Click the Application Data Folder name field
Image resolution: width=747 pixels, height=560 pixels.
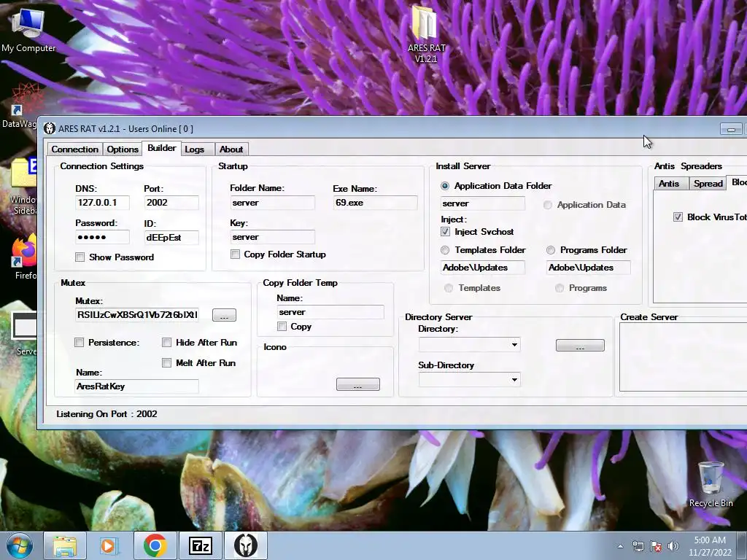pos(483,203)
